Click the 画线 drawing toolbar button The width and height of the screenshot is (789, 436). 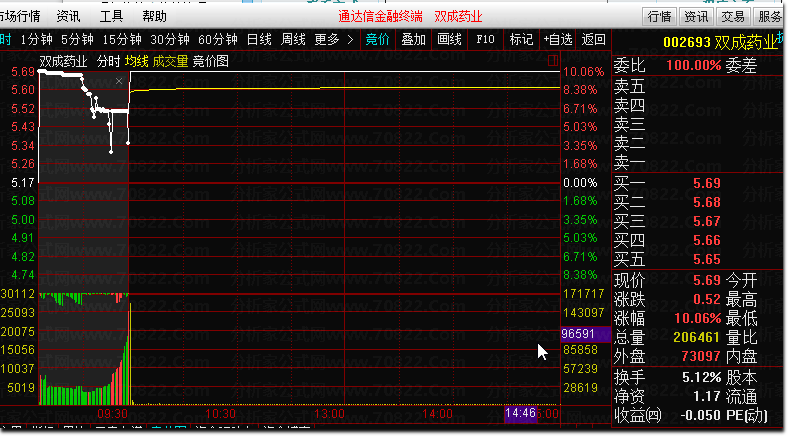(449, 39)
